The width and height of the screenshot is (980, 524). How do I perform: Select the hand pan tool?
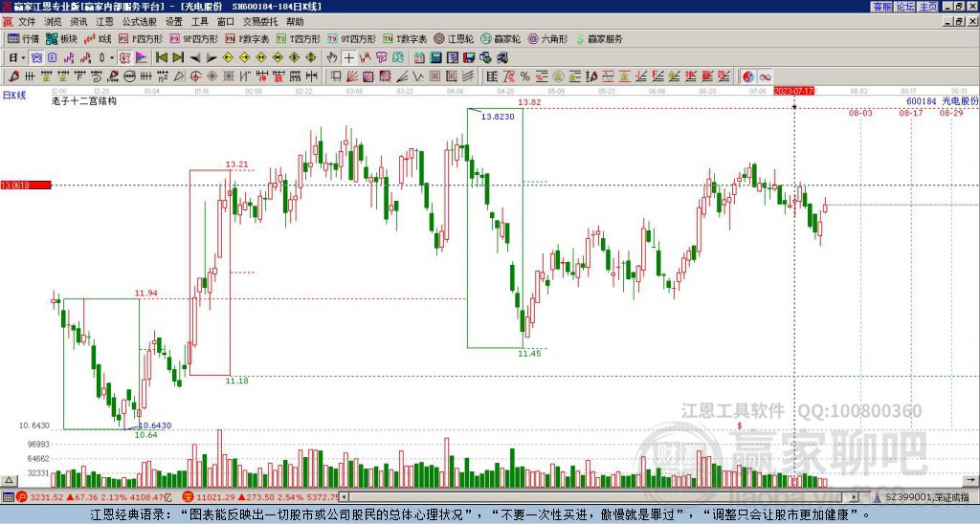click(332, 57)
